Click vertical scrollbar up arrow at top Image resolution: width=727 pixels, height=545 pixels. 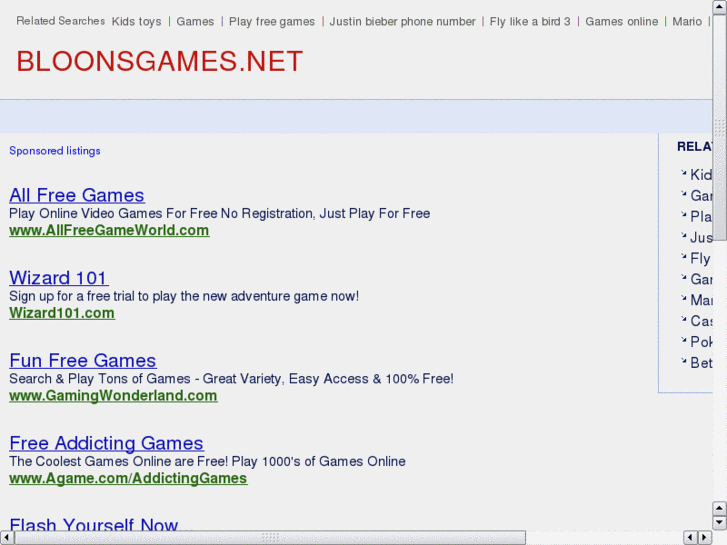coord(720,7)
